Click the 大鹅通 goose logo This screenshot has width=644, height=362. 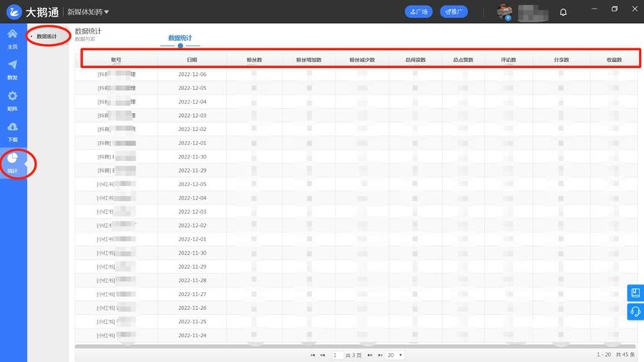click(x=13, y=12)
